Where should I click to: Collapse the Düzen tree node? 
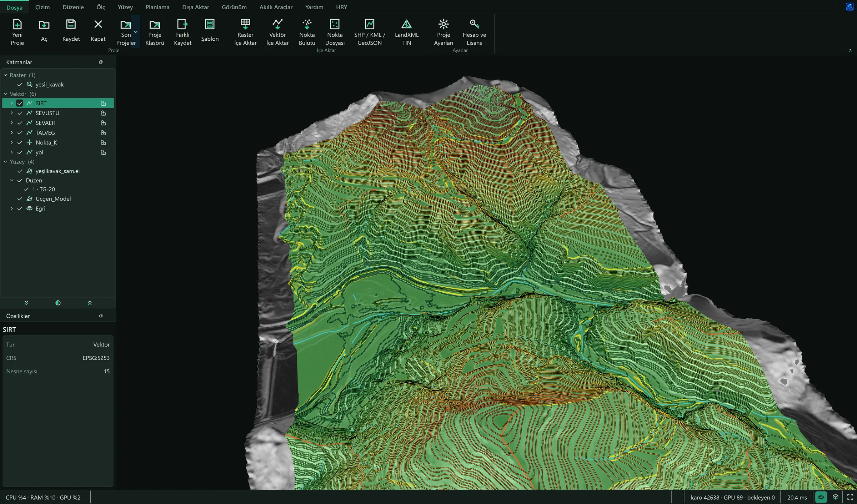pos(11,181)
